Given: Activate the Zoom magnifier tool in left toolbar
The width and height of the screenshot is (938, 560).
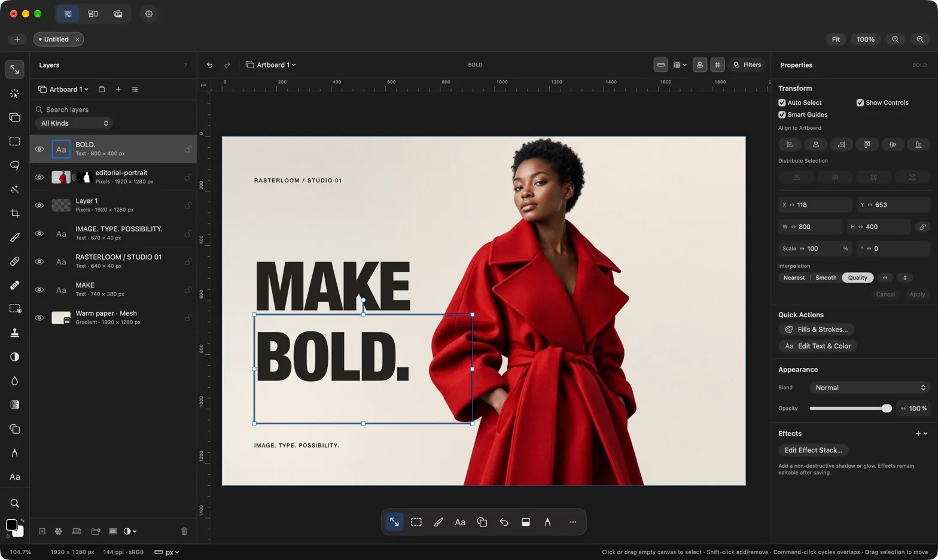Looking at the screenshot, I should (15, 503).
